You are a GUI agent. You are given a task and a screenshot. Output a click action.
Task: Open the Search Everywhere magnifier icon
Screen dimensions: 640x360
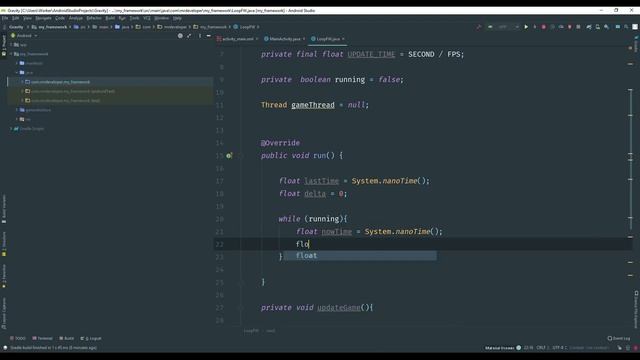626,27
